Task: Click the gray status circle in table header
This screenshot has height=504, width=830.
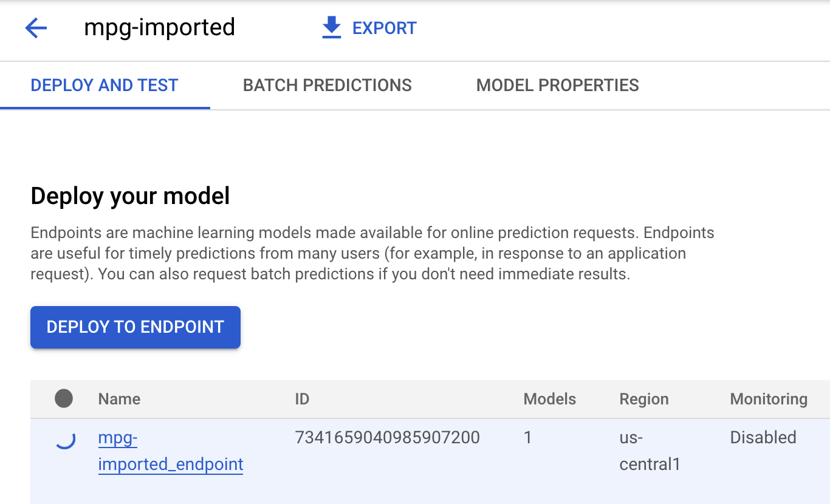Action: point(64,399)
